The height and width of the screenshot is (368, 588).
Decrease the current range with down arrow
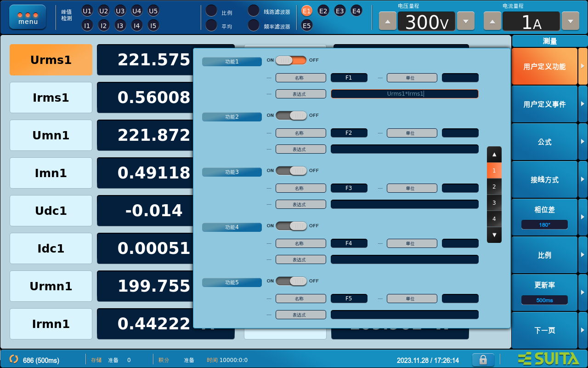[x=571, y=21]
